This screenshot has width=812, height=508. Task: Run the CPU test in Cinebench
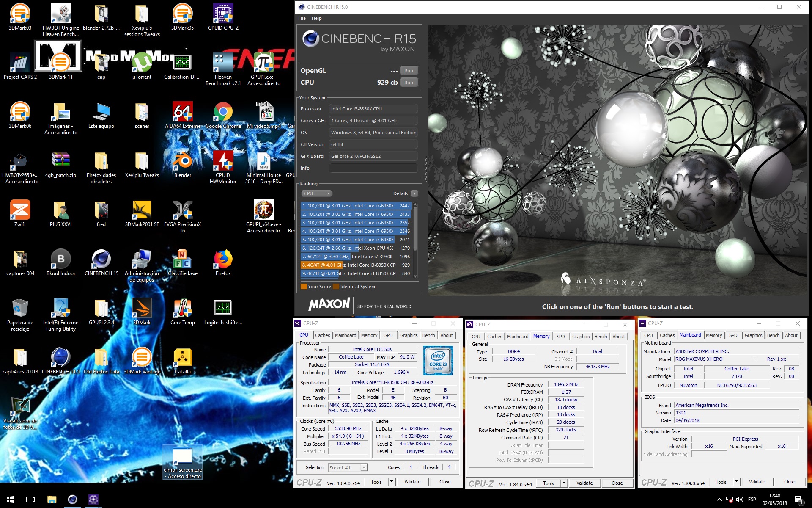click(x=409, y=83)
